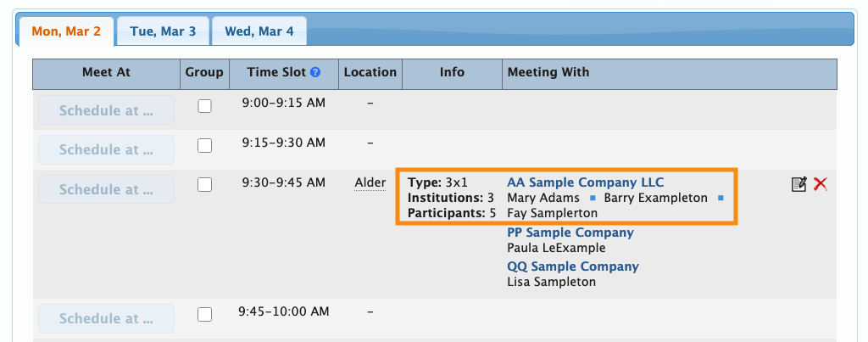The height and width of the screenshot is (342, 868).
Task: Click the Time Slot help icon
Action: [315, 73]
